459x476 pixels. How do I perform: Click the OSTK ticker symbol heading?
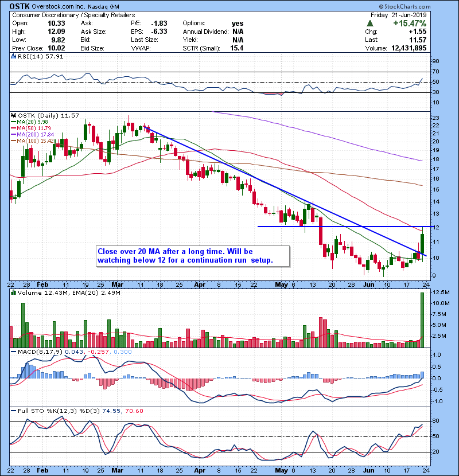(x=20, y=6)
